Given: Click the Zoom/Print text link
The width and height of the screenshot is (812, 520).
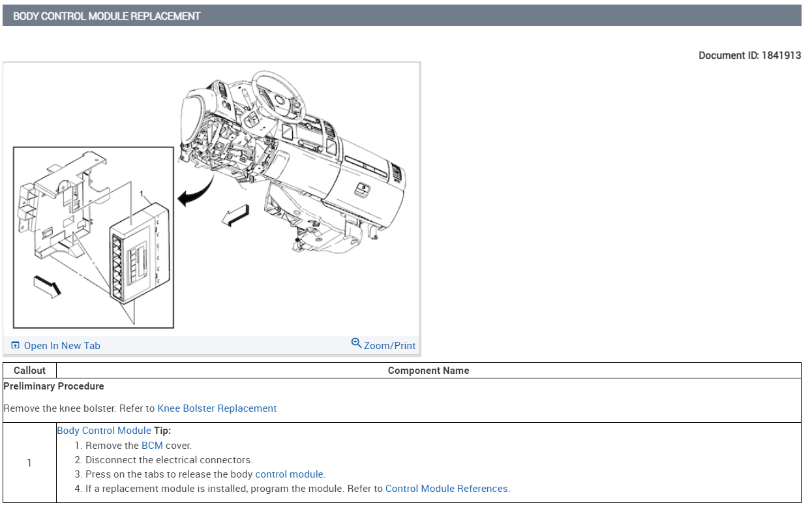Looking at the screenshot, I should tap(389, 346).
